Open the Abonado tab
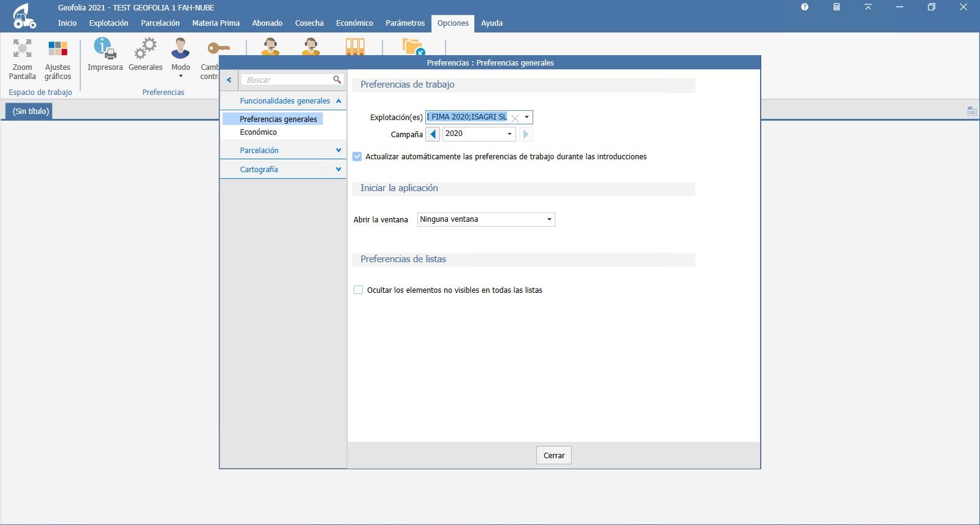The height and width of the screenshot is (525, 980). pos(267,23)
